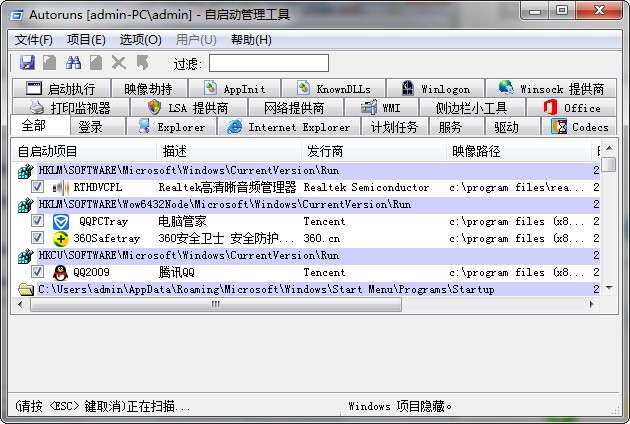
Task: Select the Office tab
Action: tap(572, 108)
